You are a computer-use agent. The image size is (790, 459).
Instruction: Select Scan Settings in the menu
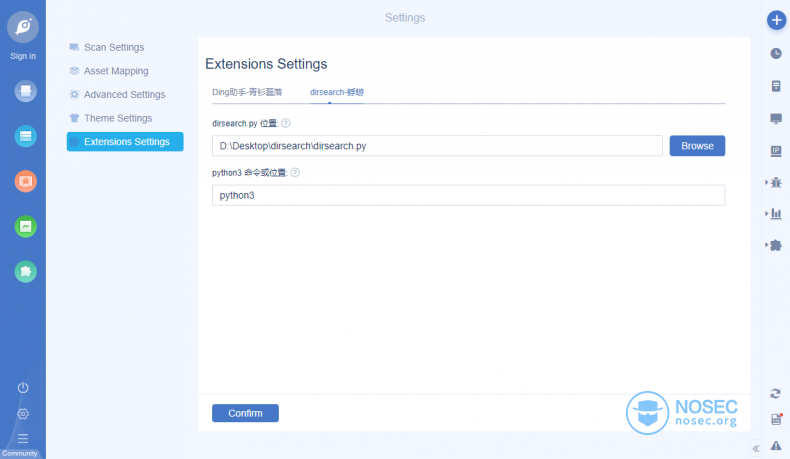(114, 47)
